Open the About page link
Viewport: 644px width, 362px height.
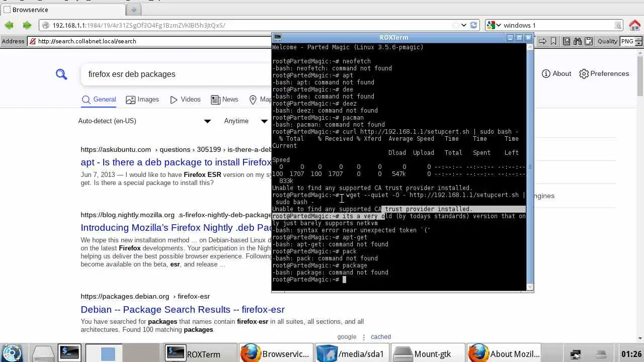tap(556, 73)
